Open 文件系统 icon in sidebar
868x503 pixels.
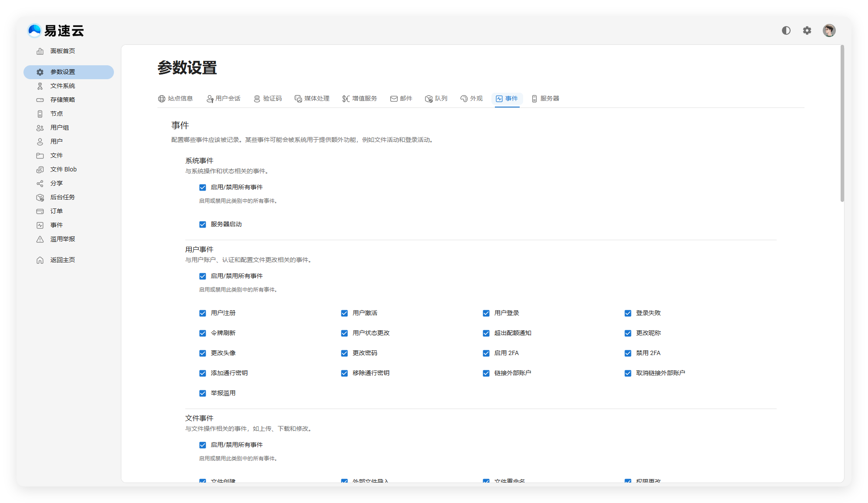(x=40, y=86)
